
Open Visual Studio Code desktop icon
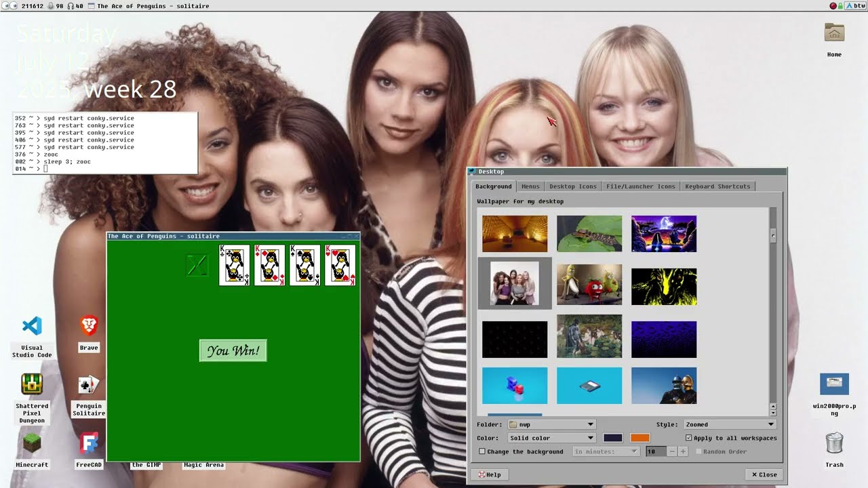pyautogui.click(x=32, y=326)
